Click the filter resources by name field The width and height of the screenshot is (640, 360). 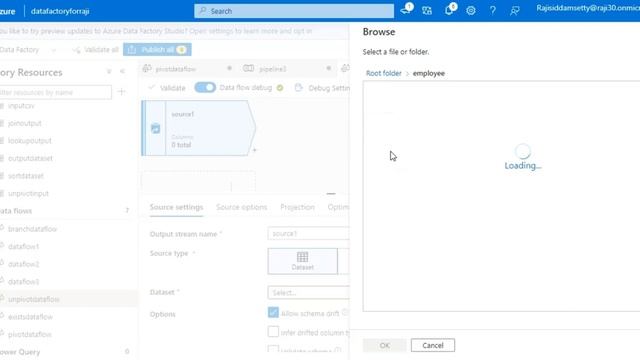[x=55, y=92]
